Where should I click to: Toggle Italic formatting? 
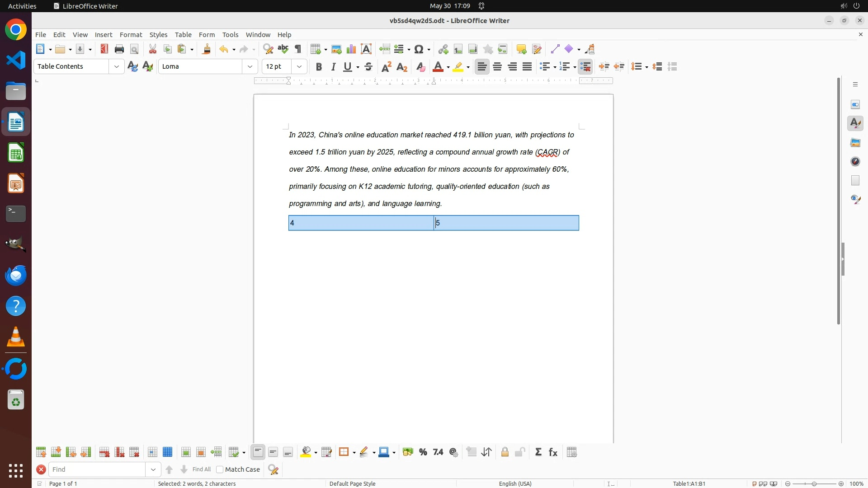pos(334,67)
